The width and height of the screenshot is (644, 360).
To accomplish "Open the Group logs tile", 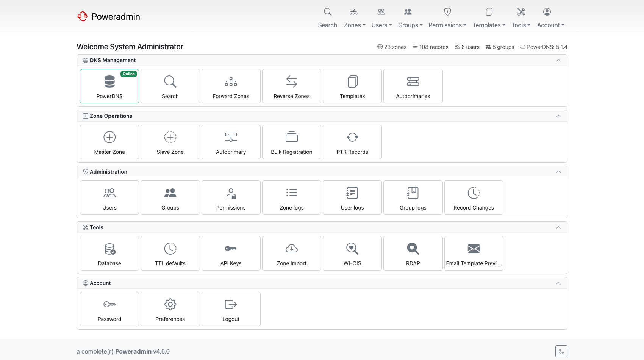I will pos(413,197).
